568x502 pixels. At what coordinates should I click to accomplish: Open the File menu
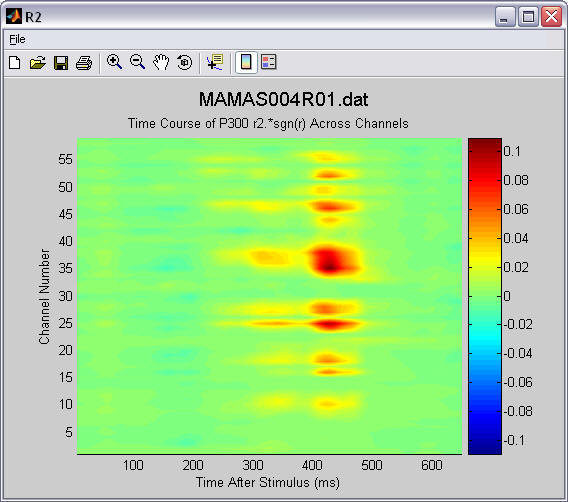pos(17,39)
